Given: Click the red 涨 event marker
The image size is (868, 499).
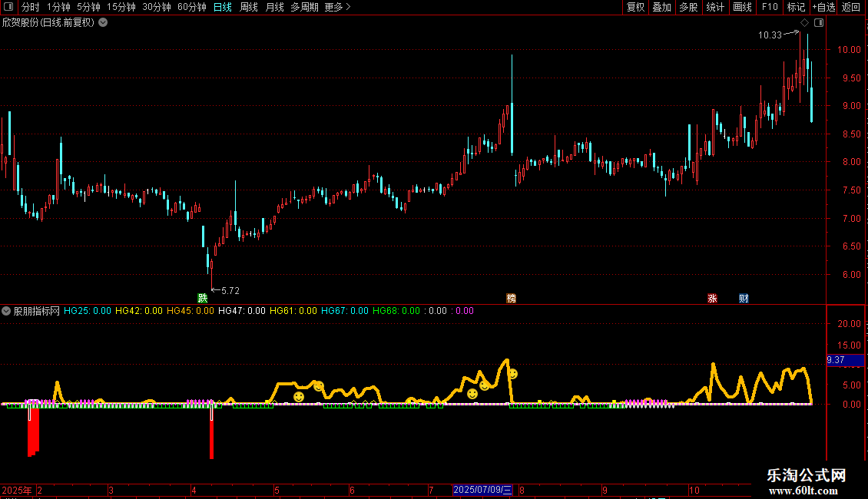Looking at the screenshot, I should [x=712, y=298].
